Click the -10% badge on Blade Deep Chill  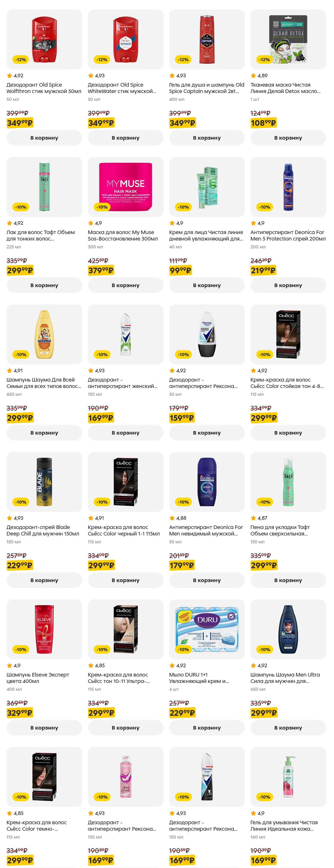tap(20, 502)
